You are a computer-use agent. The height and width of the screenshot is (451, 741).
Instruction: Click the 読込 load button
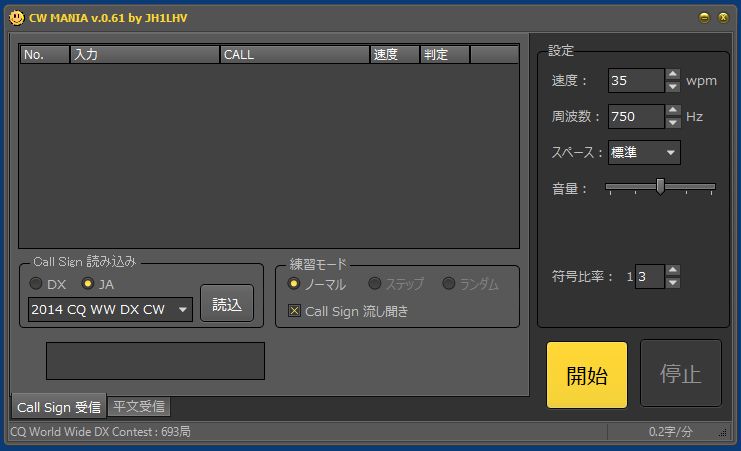227,304
